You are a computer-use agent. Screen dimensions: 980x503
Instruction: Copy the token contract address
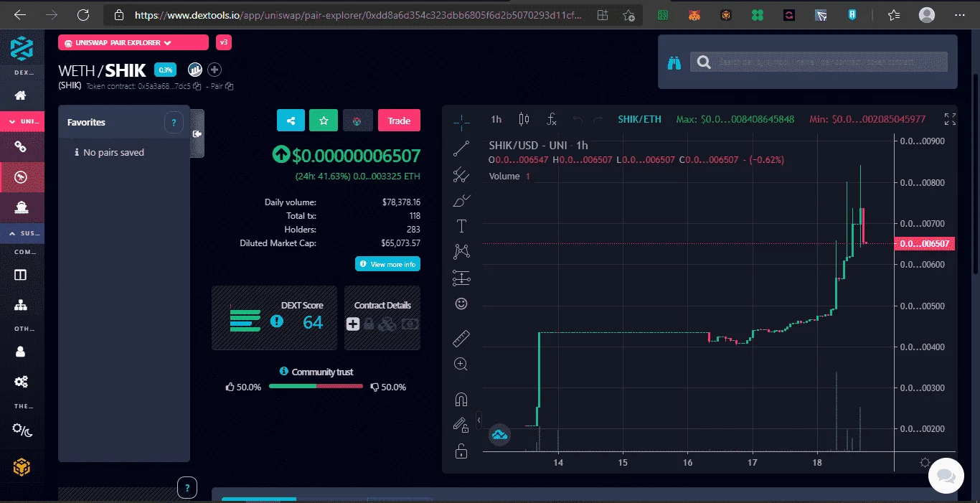point(197,86)
